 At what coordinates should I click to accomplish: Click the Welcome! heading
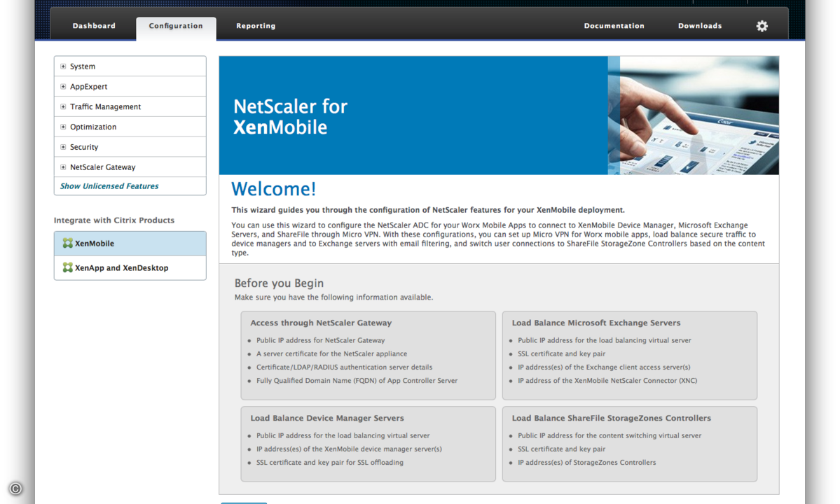click(x=273, y=189)
